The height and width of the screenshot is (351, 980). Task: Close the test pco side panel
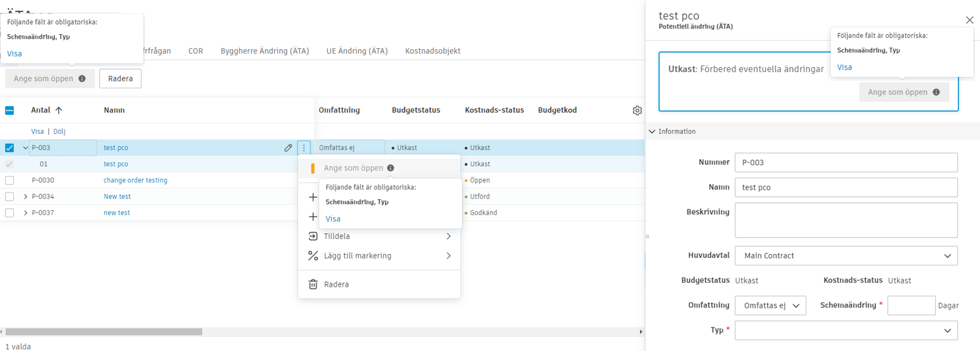tap(969, 20)
